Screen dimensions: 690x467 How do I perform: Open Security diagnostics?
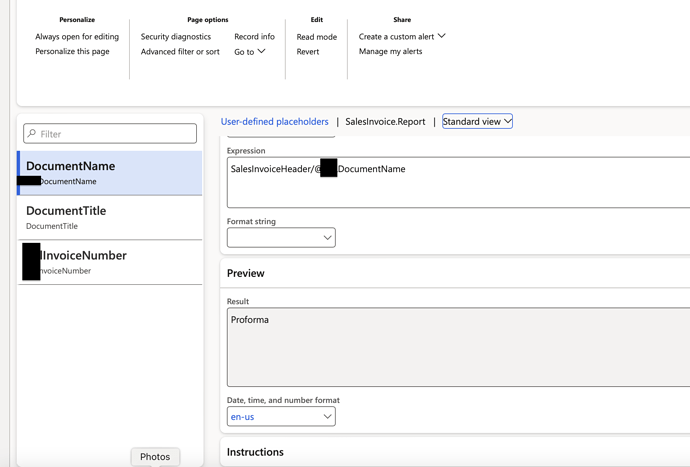(x=176, y=37)
